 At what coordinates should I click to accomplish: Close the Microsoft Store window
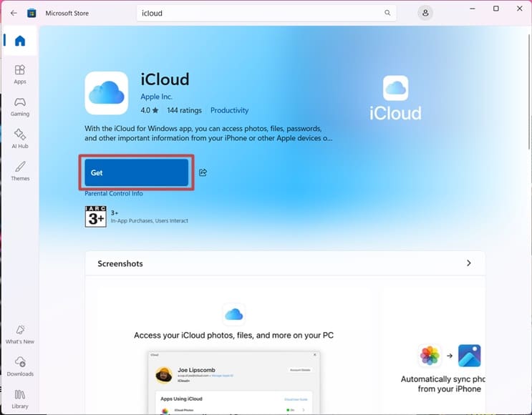click(x=519, y=9)
